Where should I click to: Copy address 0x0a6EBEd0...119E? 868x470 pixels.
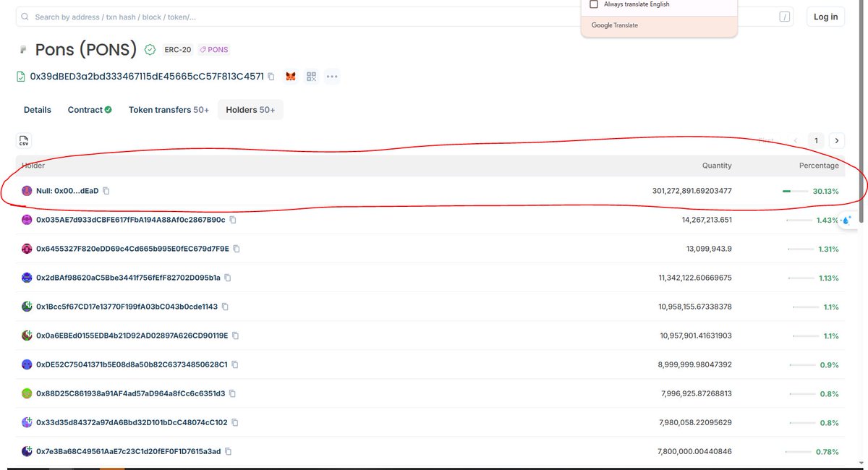236,336
